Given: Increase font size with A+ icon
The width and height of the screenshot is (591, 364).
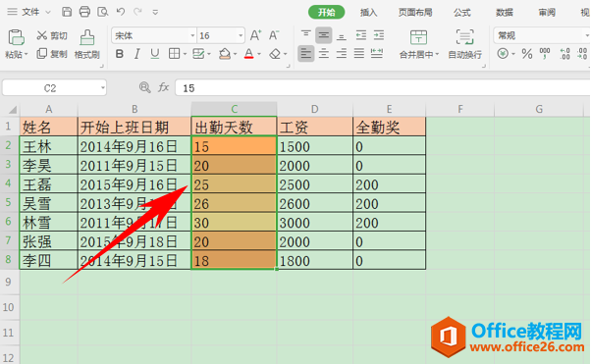Looking at the screenshot, I should [255, 35].
